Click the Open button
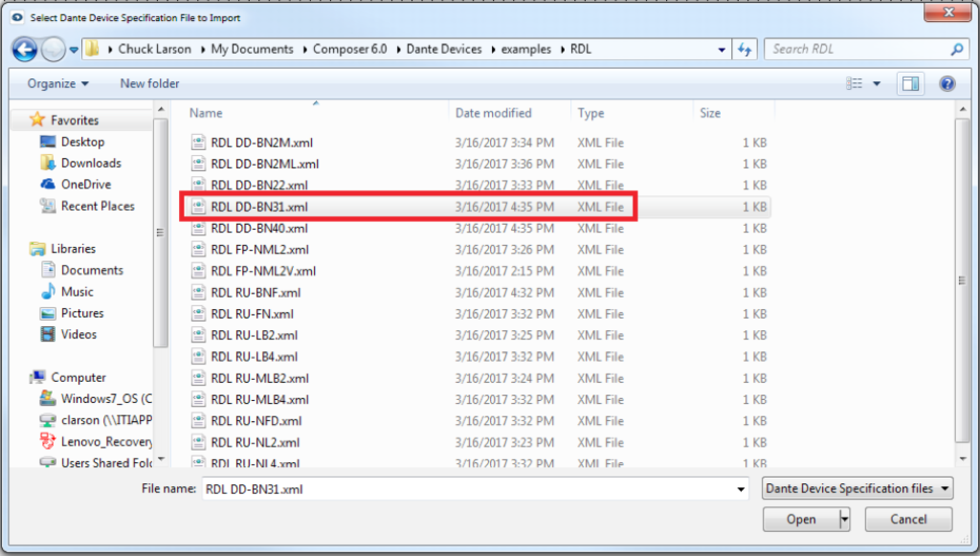This screenshot has height=556, width=980. tap(801, 519)
